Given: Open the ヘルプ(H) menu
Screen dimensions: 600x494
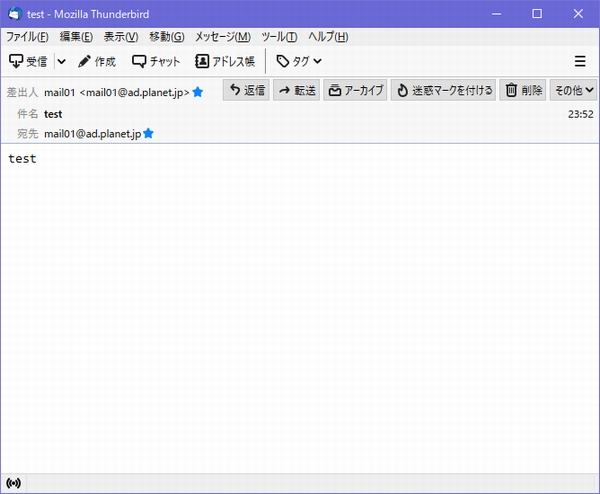Looking at the screenshot, I should (328, 37).
